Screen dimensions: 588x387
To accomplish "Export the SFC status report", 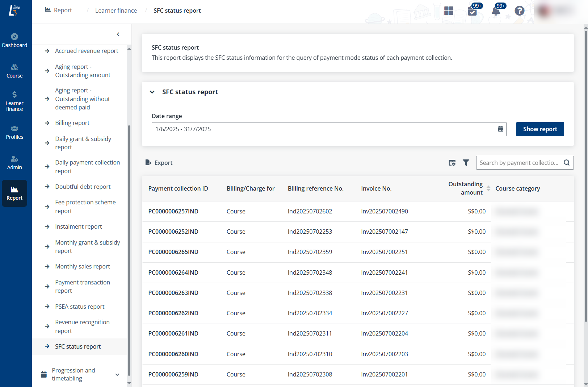I will [x=159, y=163].
